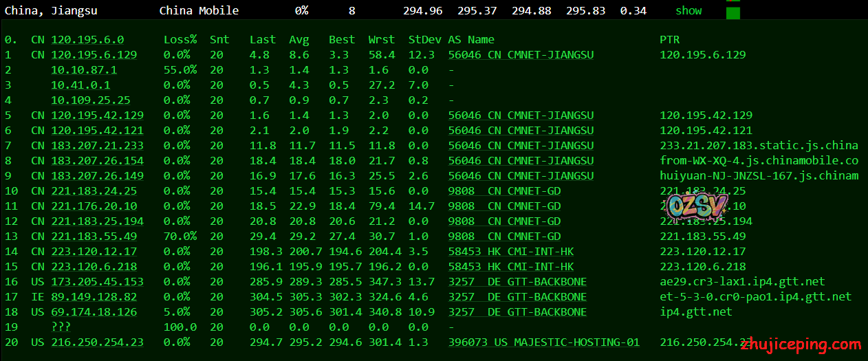
Task: Open the 120.195.6.0 IP link
Action: click(87, 40)
